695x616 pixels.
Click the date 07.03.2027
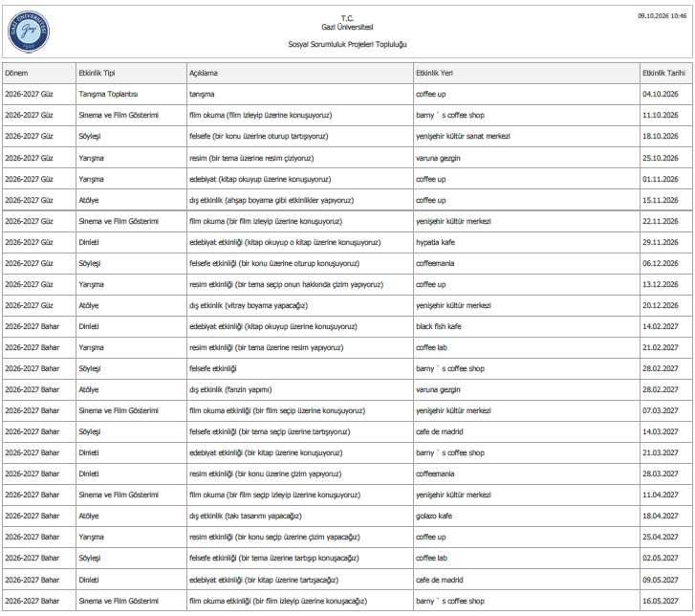[x=660, y=410]
